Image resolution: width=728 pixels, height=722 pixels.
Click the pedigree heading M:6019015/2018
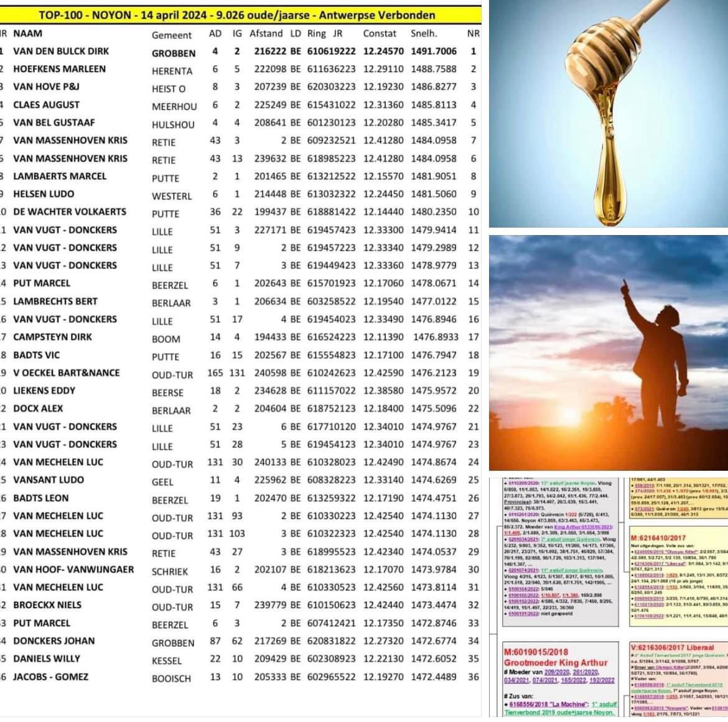(x=536, y=652)
